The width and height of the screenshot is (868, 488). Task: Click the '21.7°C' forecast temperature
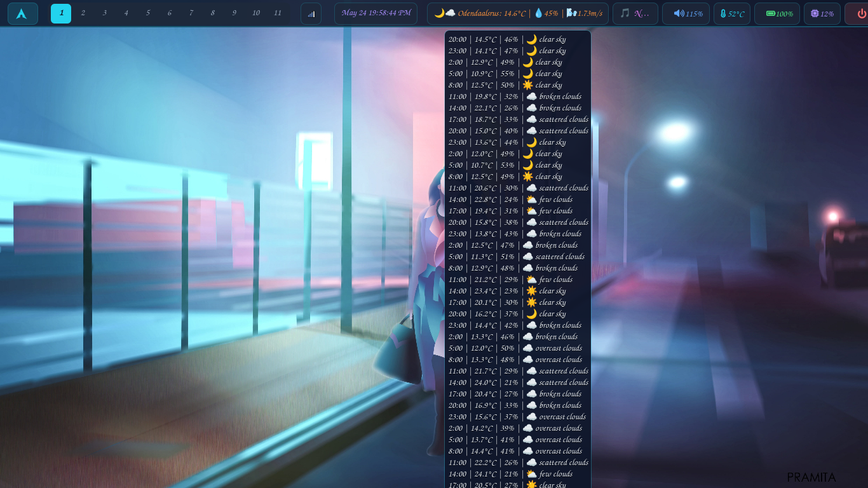coord(485,371)
